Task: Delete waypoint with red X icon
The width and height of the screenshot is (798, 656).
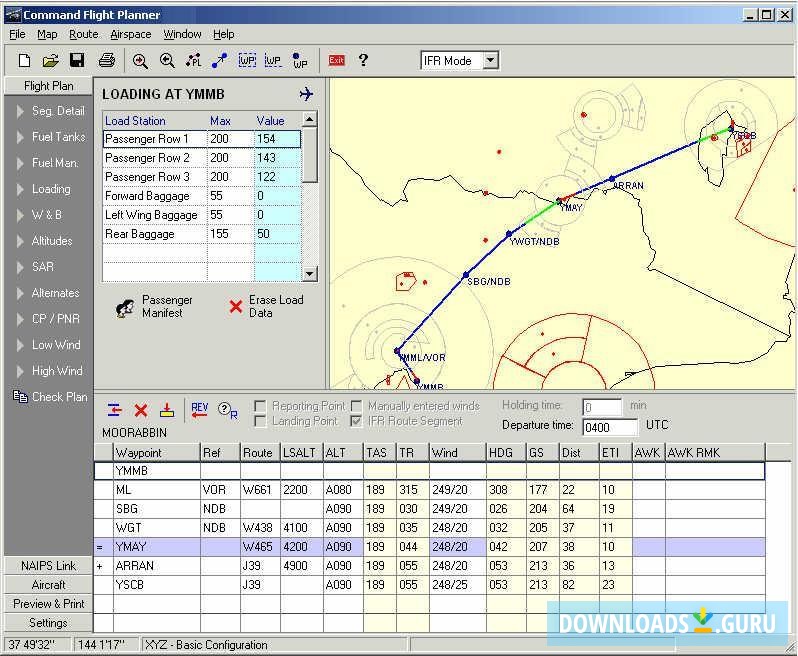Action: [x=141, y=410]
